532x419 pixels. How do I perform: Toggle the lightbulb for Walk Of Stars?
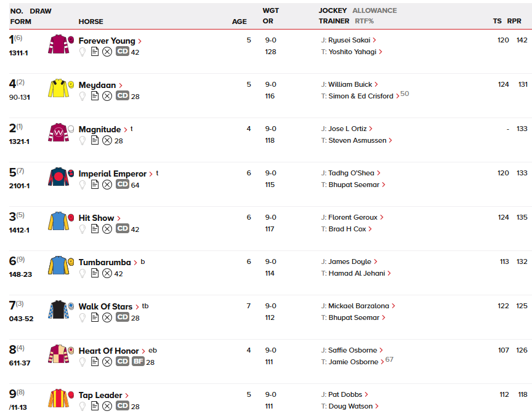83,318
